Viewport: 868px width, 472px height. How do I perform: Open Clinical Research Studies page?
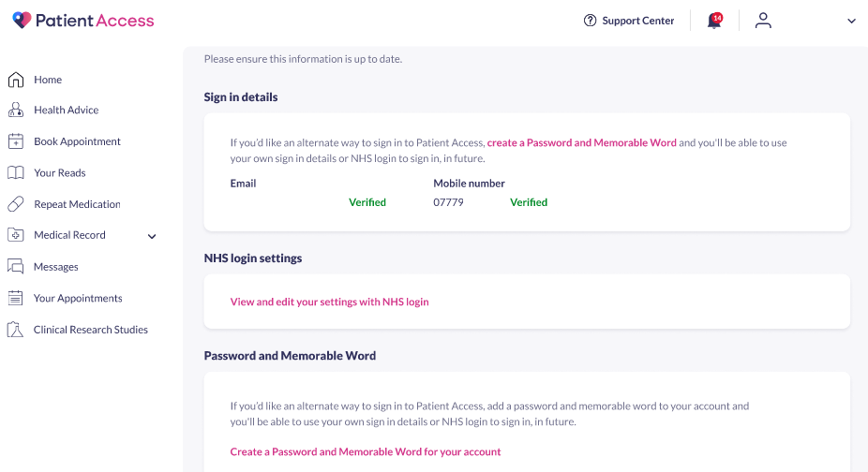91,330
